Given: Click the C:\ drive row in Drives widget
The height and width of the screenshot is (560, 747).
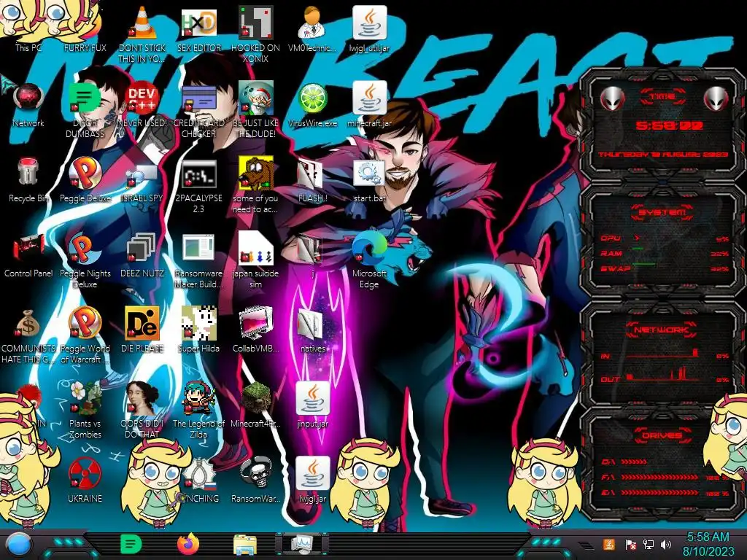Looking at the screenshot, I should (665, 462).
